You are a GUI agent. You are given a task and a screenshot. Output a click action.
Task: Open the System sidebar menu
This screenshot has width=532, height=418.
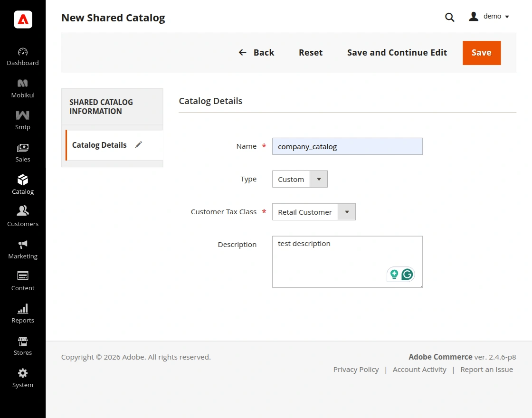(x=23, y=378)
